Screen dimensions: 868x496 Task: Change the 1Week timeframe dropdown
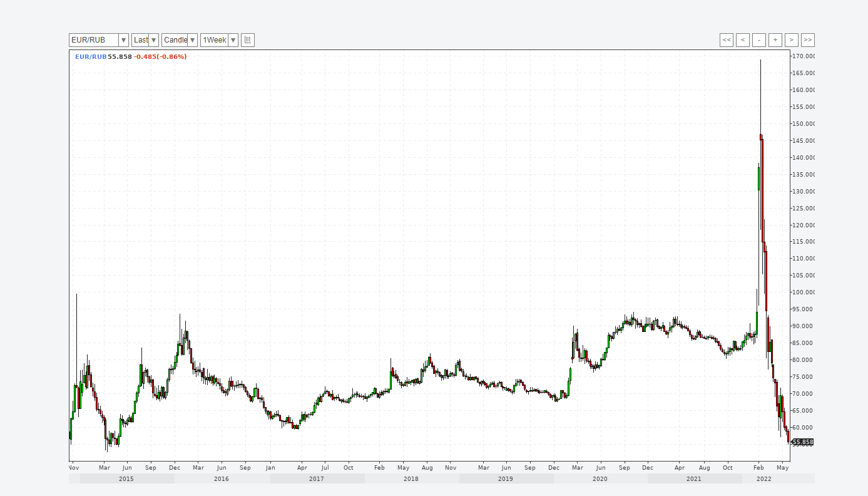click(x=218, y=40)
